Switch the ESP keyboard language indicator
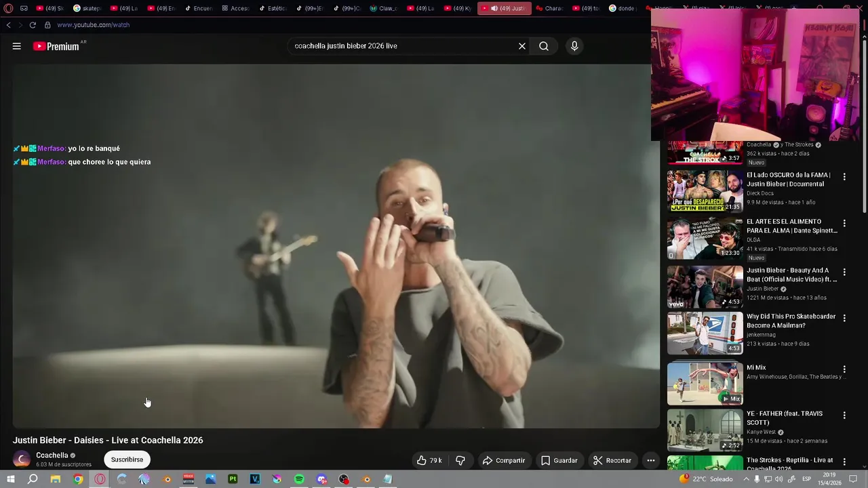This screenshot has width=868, height=488. (x=807, y=479)
